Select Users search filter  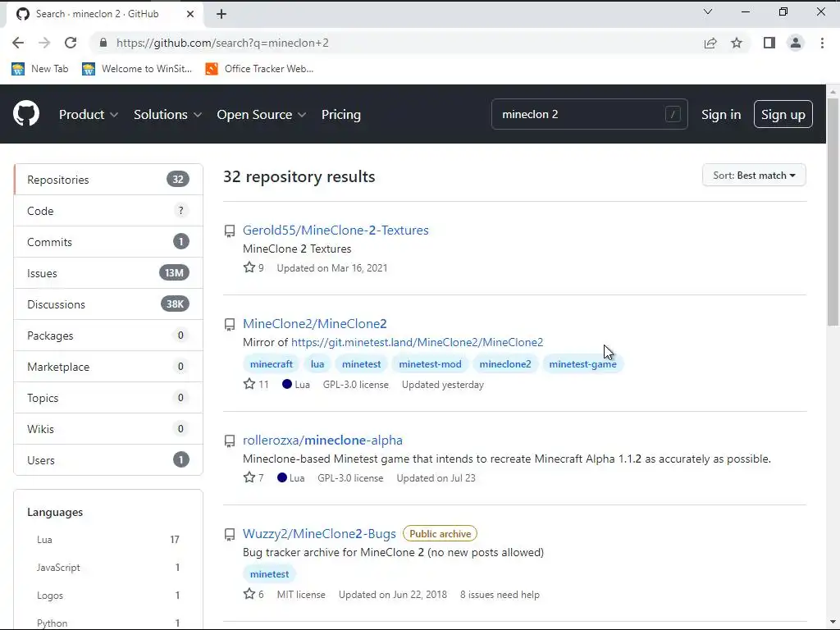108,459
